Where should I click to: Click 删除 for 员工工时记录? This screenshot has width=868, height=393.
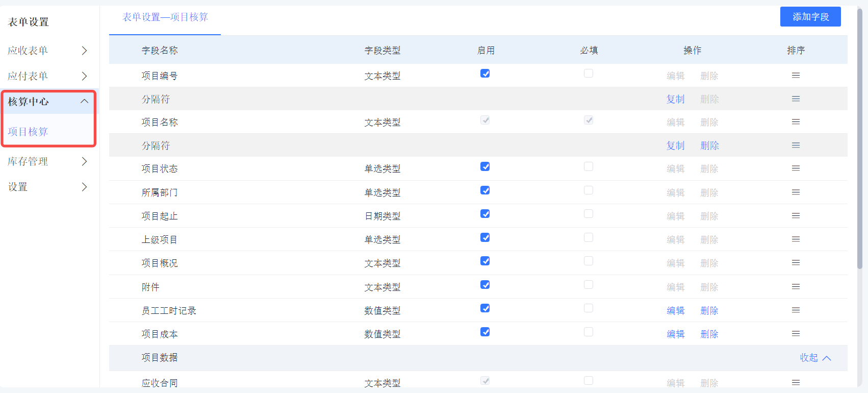[x=709, y=310]
